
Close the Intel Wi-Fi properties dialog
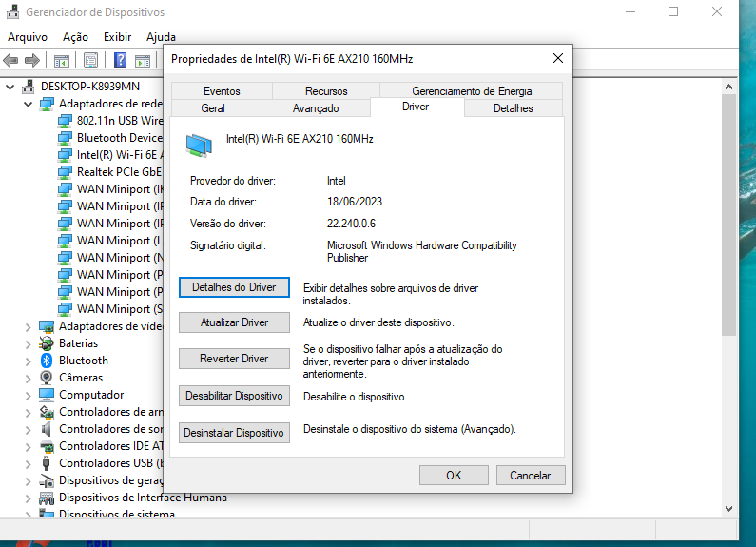(x=558, y=58)
